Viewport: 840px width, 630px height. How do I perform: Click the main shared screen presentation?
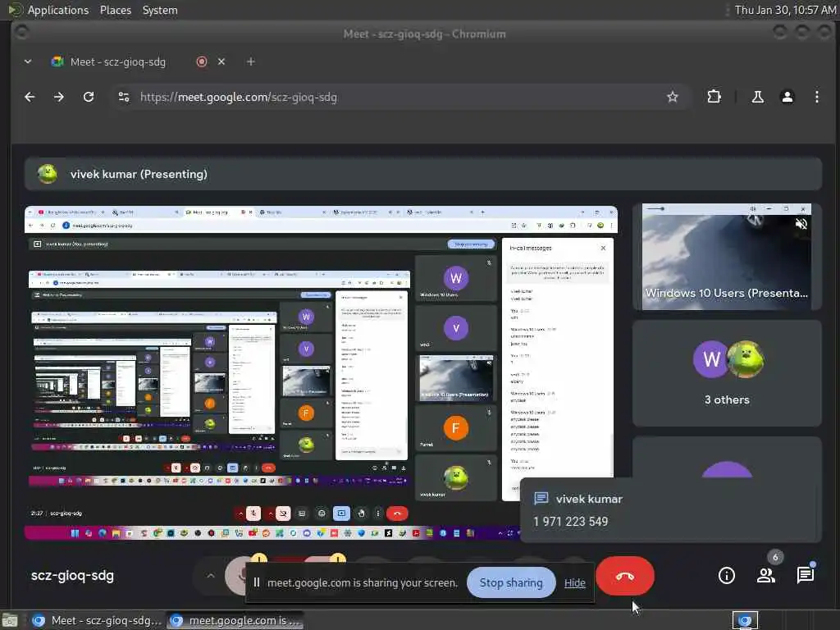[x=321, y=373]
